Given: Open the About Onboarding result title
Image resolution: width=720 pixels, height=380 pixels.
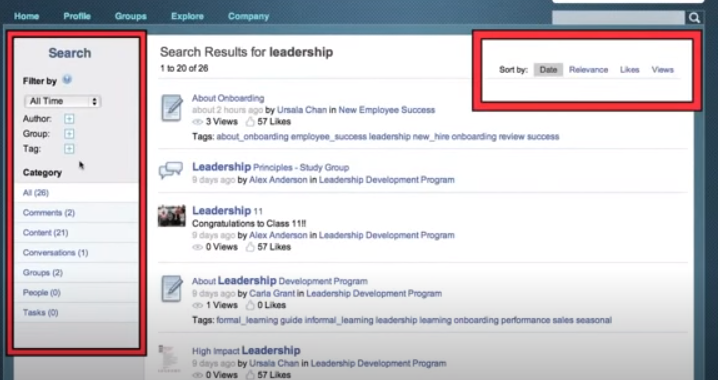Looking at the screenshot, I should coord(228,98).
